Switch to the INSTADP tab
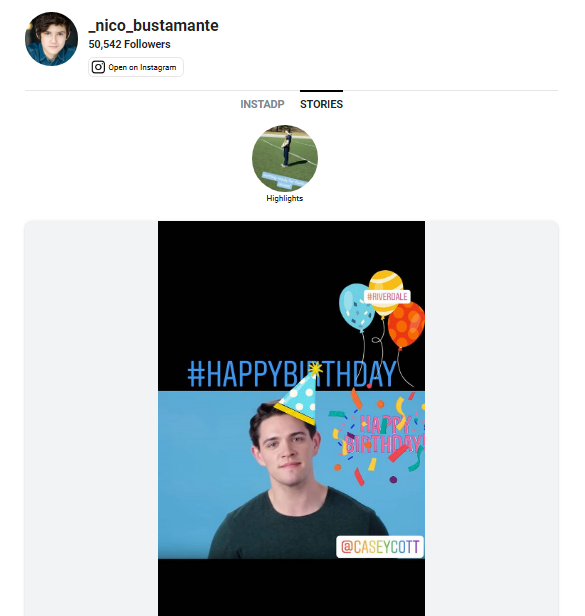Image resolution: width=585 pixels, height=616 pixels. [262, 104]
